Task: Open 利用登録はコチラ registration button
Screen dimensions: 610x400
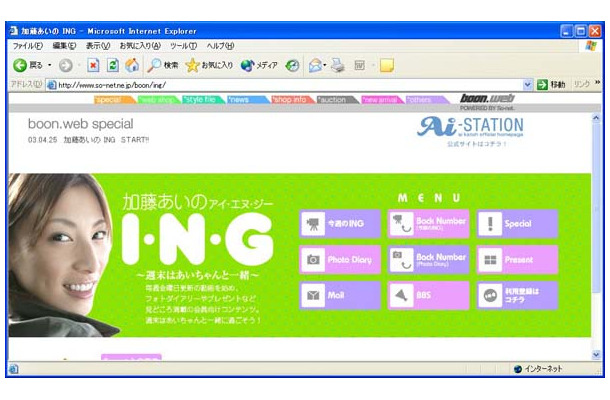Action: coord(517,295)
